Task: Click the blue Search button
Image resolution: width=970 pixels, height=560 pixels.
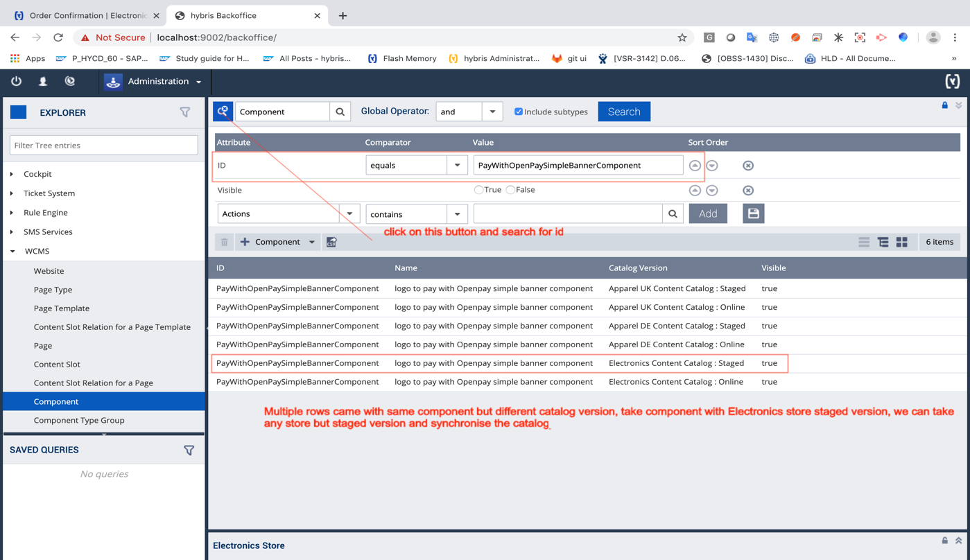Action: tap(623, 112)
